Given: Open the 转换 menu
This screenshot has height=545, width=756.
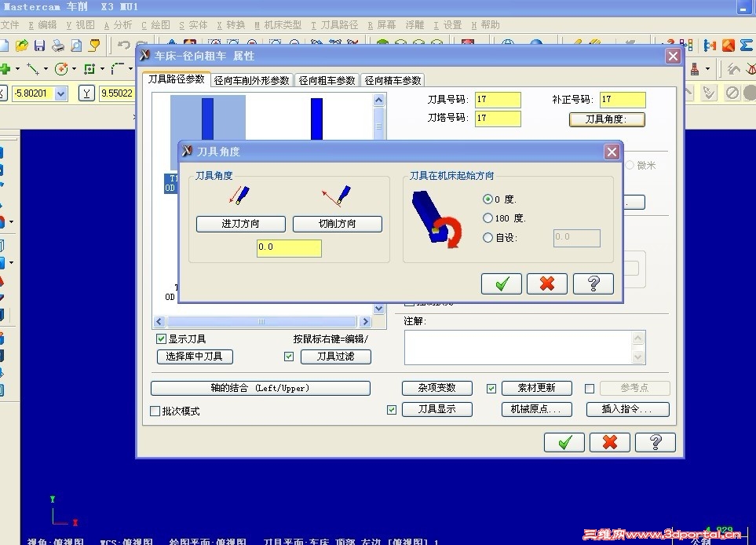Looking at the screenshot, I should point(231,25).
